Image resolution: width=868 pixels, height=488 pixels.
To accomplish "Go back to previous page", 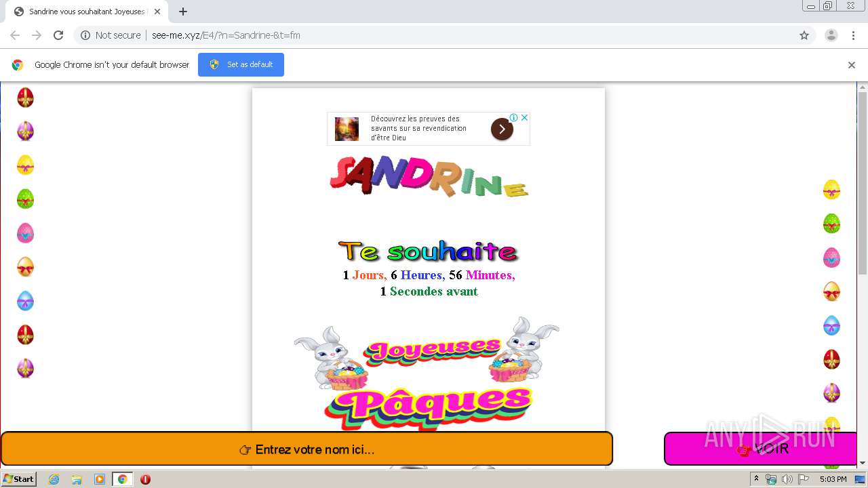I will [15, 35].
